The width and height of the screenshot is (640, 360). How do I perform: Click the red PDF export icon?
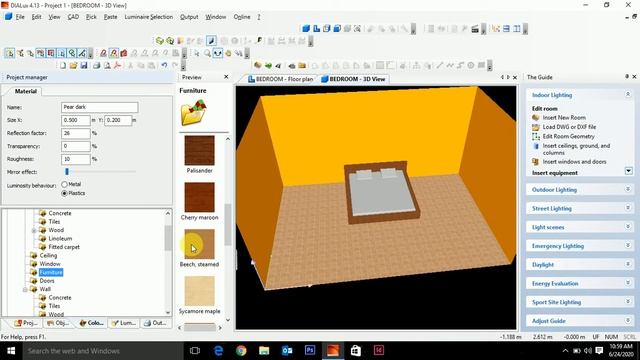point(118,65)
